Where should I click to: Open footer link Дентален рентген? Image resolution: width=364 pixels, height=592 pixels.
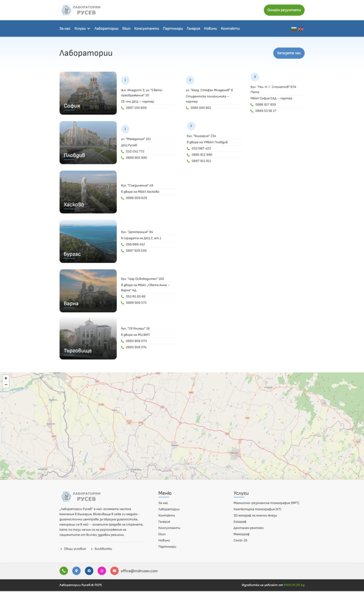248,528
